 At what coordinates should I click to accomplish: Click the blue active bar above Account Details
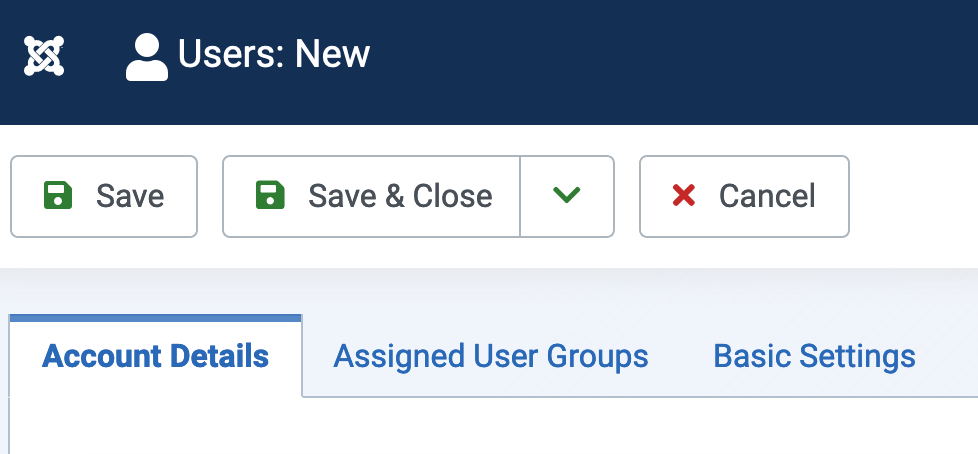coord(155,318)
